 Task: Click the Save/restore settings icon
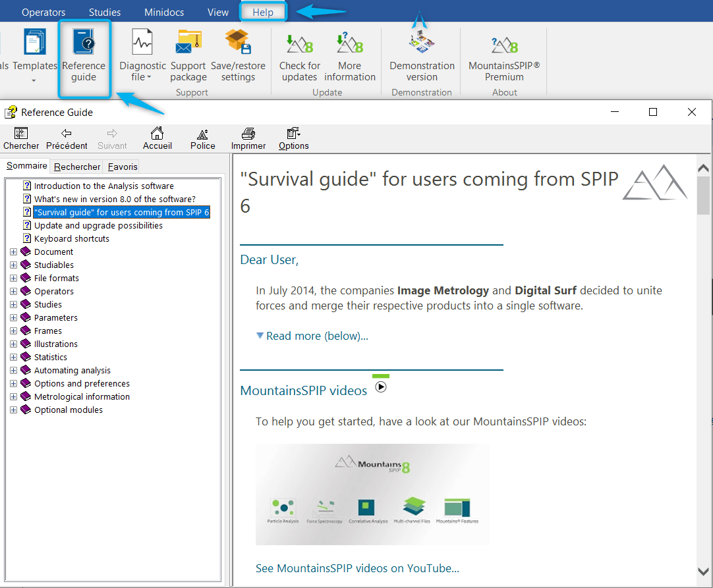tap(238, 43)
